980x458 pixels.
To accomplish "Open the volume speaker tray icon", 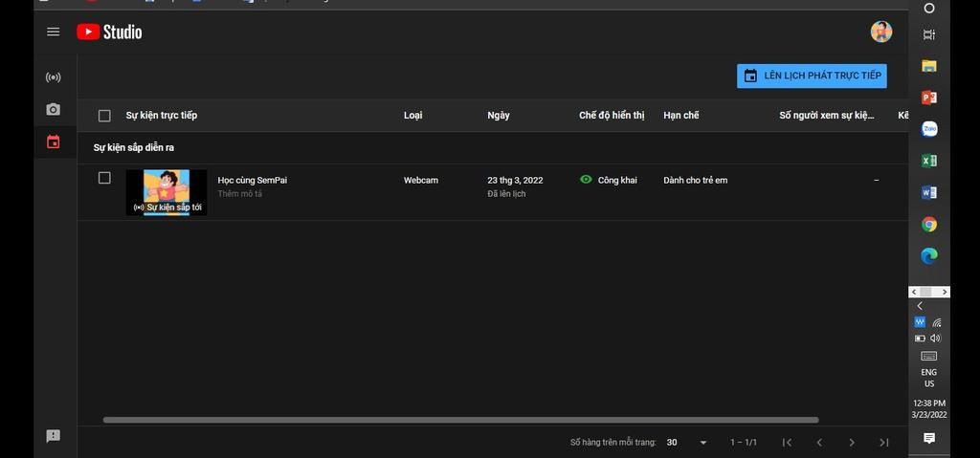I will click(x=936, y=338).
